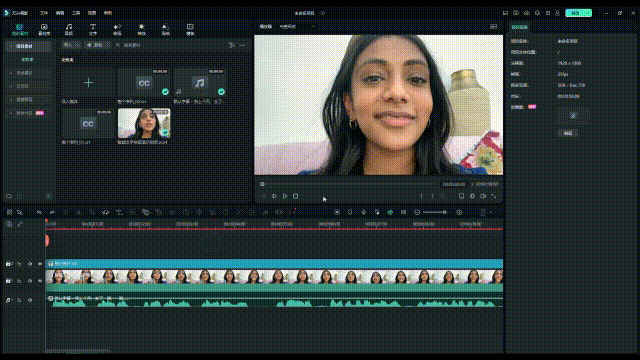Click the green Export button
Image resolution: width=640 pixels, height=360 pixels.
tap(578, 13)
